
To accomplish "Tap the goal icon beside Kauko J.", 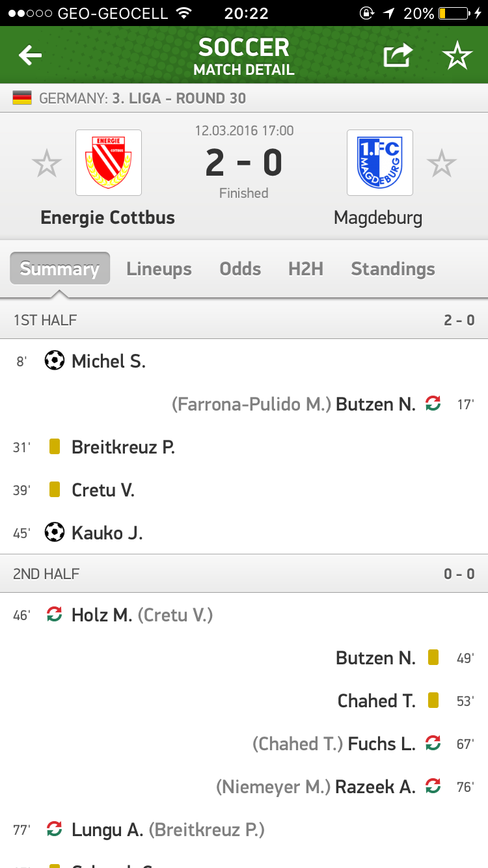I will (55, 532).
